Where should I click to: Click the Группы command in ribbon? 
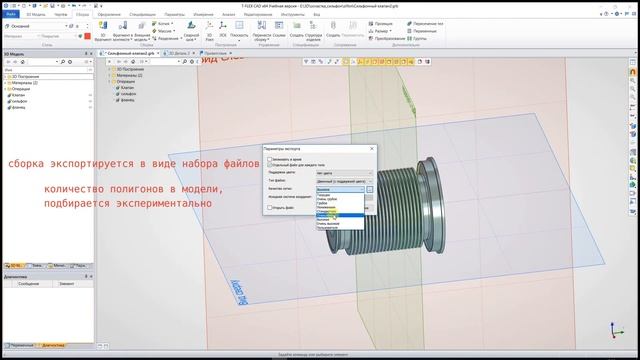coord(417,38)
